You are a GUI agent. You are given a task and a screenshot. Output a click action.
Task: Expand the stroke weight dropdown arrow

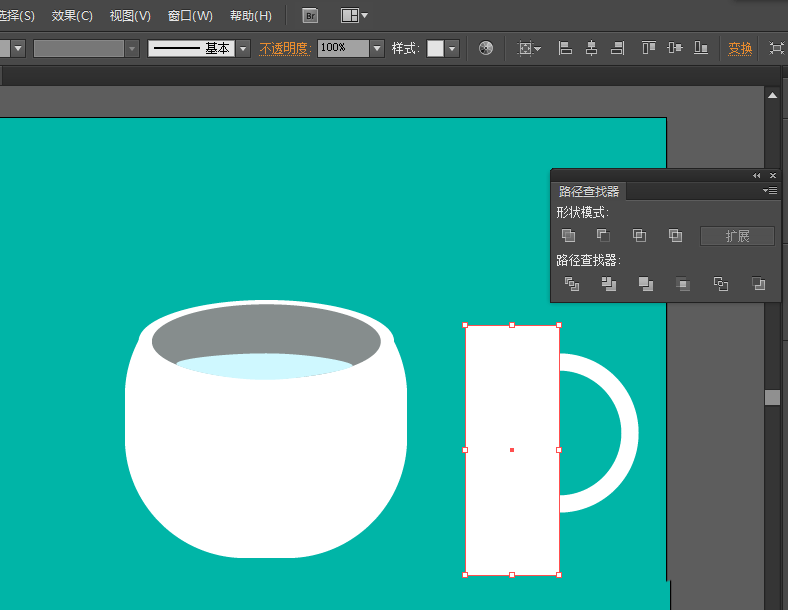click(18, 49)
